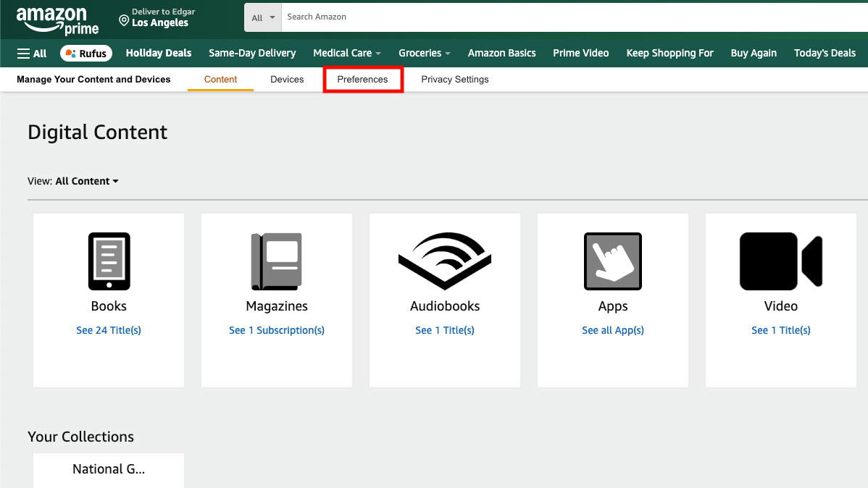Launch the Rufus assistant

tap(86, 53)
